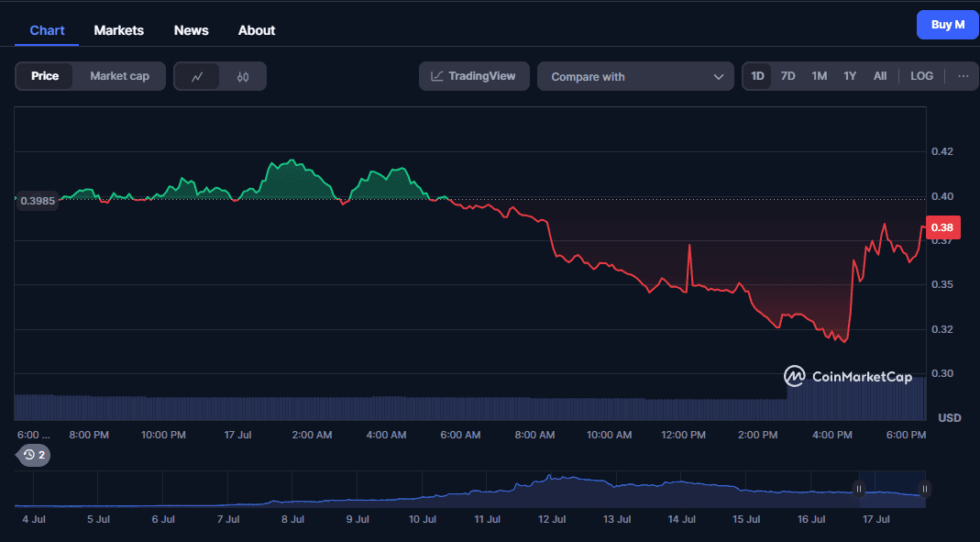Grab the right range slider handle
This screenshot has width=980, height=542.
(x=924, y=489)
